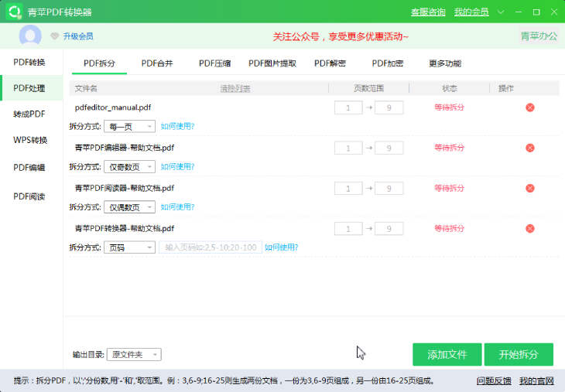Viewport: 565px width, 392px height.
Task: Click end page field for pdfeditor_manual.pdf
Action: (389, 107)
